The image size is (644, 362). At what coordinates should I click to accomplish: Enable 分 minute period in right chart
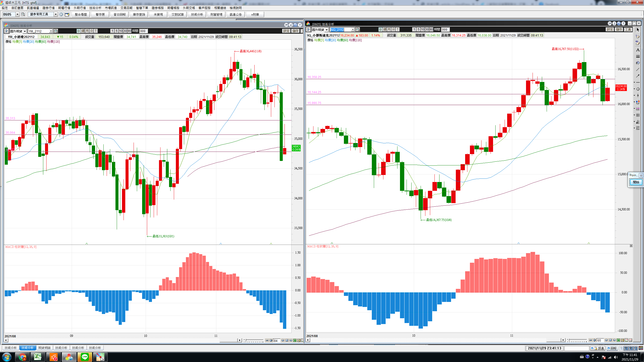pos(393,30)
